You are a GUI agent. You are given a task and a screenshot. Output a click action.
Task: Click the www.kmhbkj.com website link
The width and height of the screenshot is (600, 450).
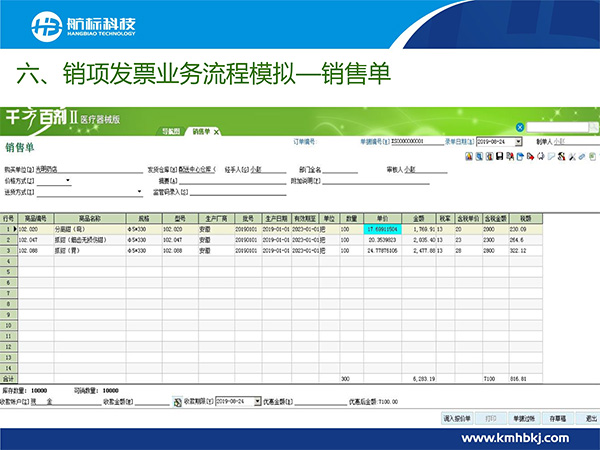click(x=515, y=438)
